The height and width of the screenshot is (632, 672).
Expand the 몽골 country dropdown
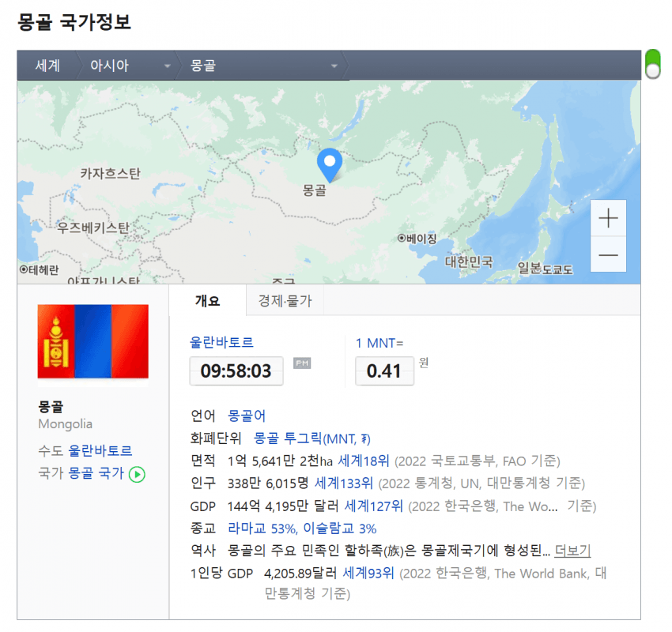(334, 66)
